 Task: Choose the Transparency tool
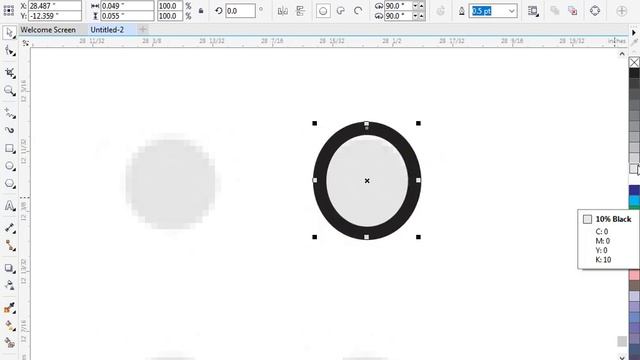9,285
